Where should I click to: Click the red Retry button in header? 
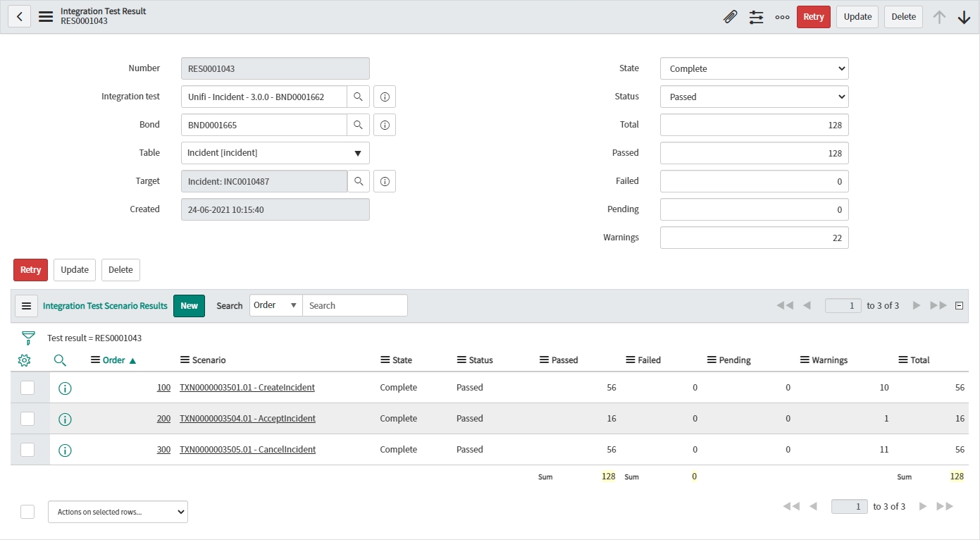(813, 17)
